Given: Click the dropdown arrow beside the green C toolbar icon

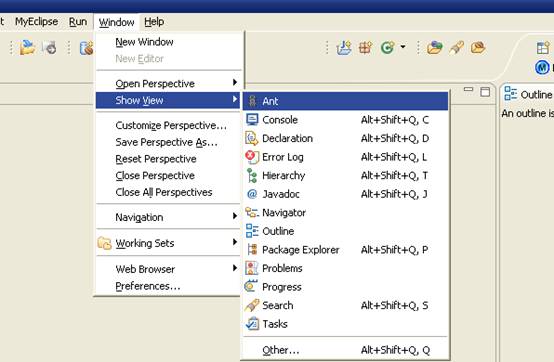Looking at the screenshot, I should [x=403, y=47].
